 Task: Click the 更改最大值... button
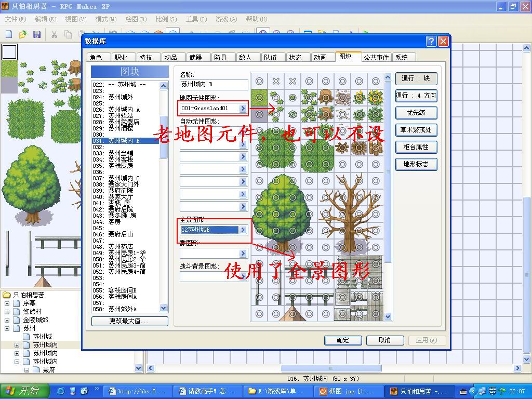pos(129,321)
